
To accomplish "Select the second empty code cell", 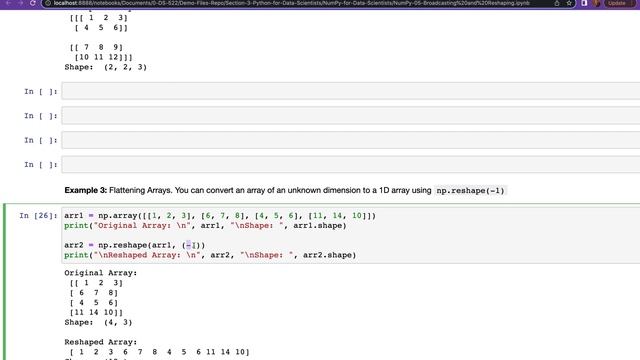I will [351, 116].
